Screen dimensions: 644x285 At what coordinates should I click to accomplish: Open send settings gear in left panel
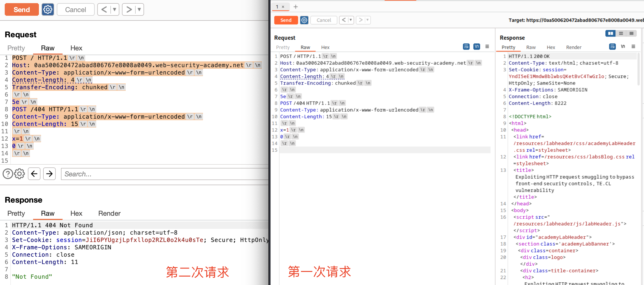point(48,10)
